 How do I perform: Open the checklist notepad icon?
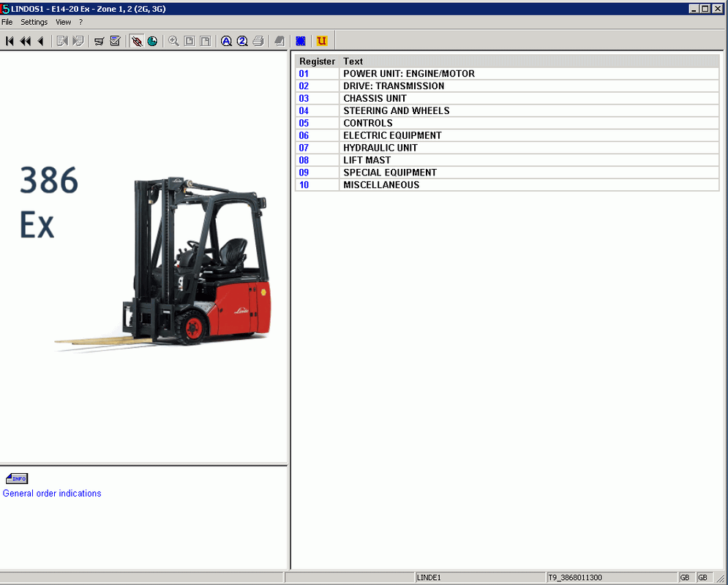[x=115, y=41]
